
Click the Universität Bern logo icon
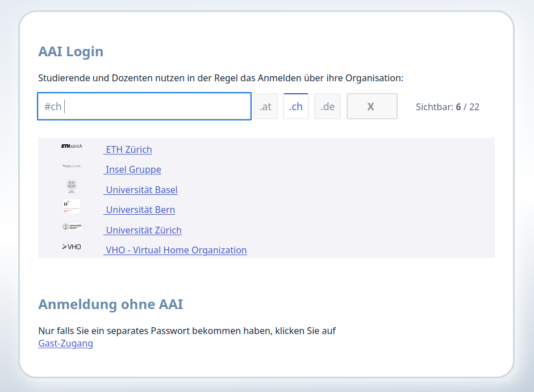(x=72, y=206)
